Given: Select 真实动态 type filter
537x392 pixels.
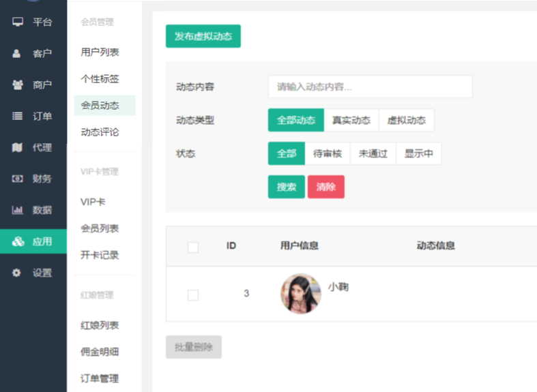Looking at the screenshot, I should pos(351,120).
